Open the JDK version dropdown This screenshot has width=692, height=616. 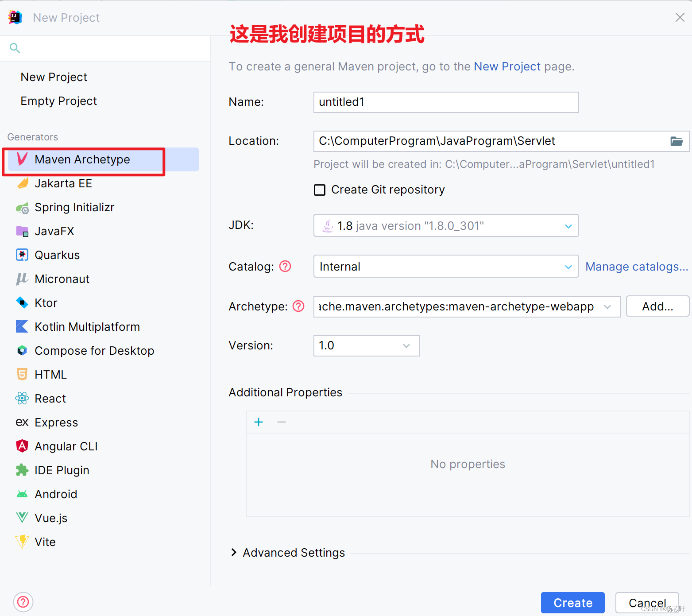[x=568, y=226]
